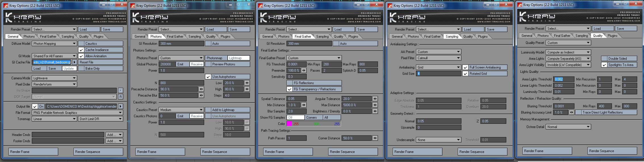Image resolution: width=644 pixels, height=162 pixels.
Task: Click the Reset File button
Action: point(101,62)
